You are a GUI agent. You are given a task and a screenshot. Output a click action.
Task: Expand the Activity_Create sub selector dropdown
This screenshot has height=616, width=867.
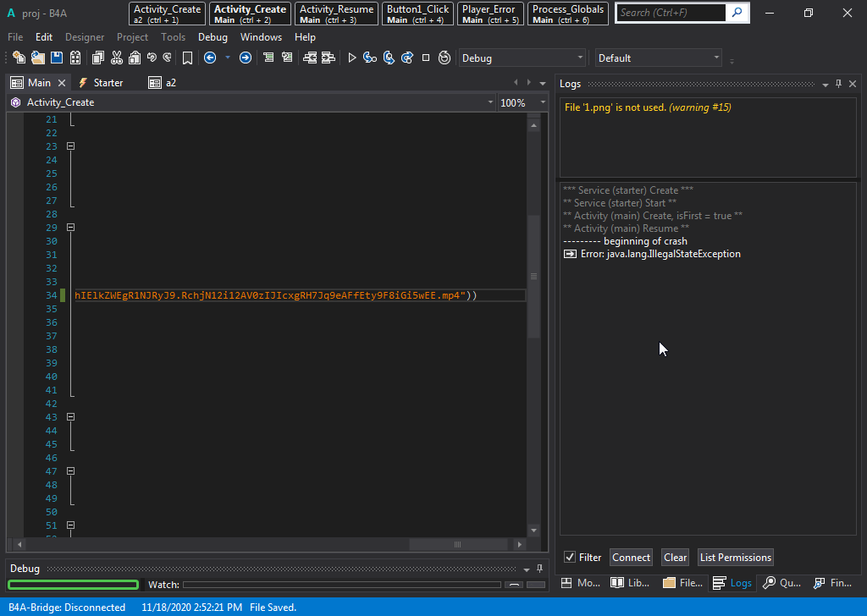click(x=490, y=102)
